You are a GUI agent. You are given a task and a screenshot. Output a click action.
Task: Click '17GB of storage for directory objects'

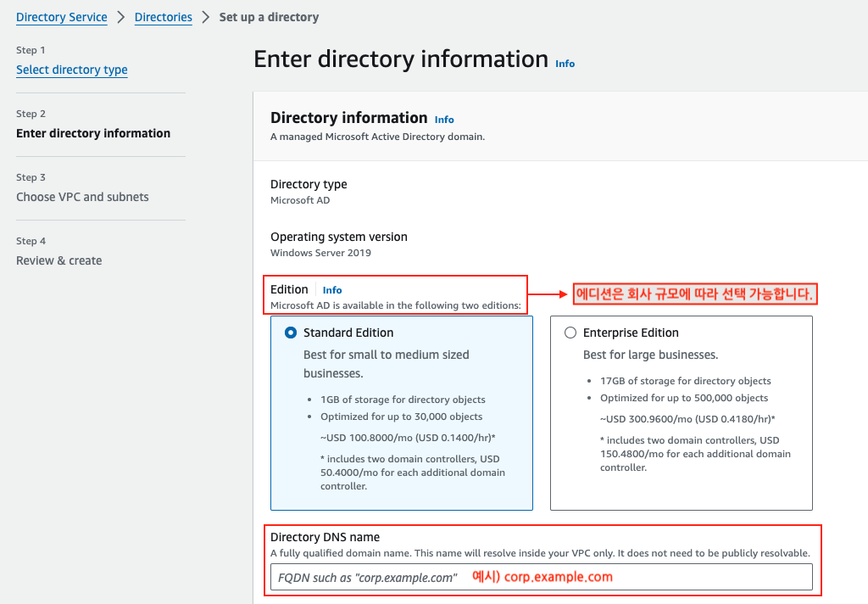pyautogui.click(x=685, y=381)
